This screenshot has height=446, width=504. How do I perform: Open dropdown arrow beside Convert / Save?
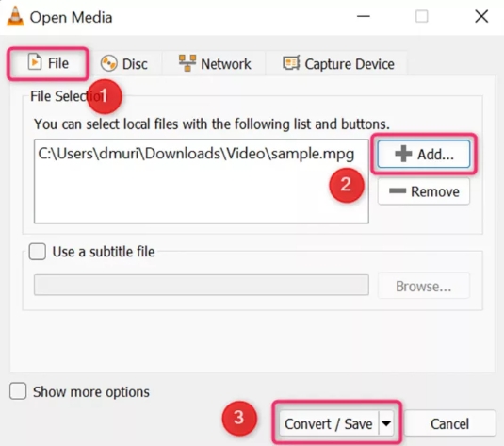point(386,423)
